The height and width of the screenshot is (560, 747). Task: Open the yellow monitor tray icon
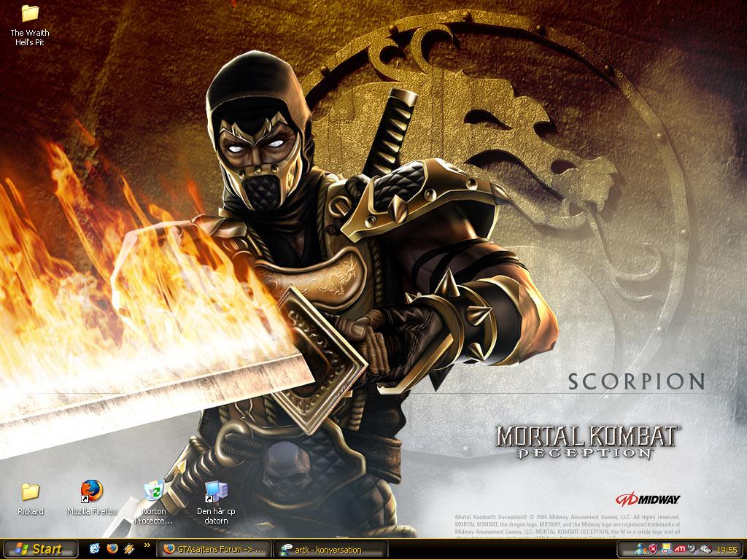[x=667, y=549]
